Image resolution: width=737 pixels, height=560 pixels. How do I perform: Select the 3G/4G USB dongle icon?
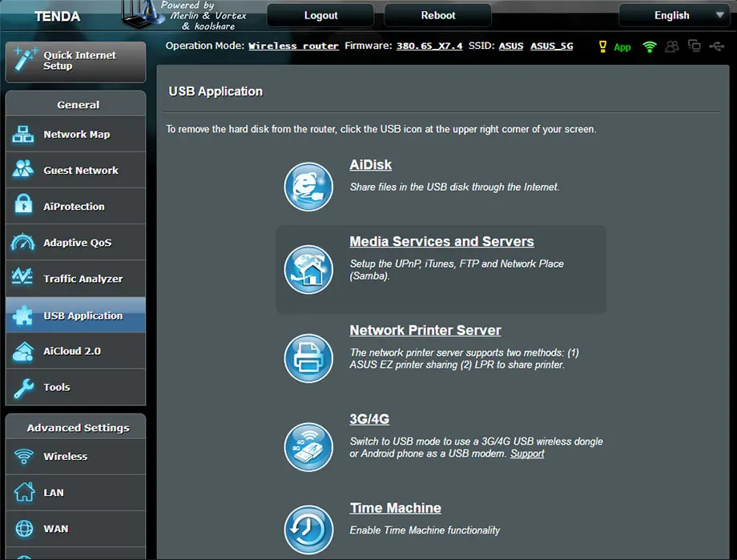pos(308,447)
